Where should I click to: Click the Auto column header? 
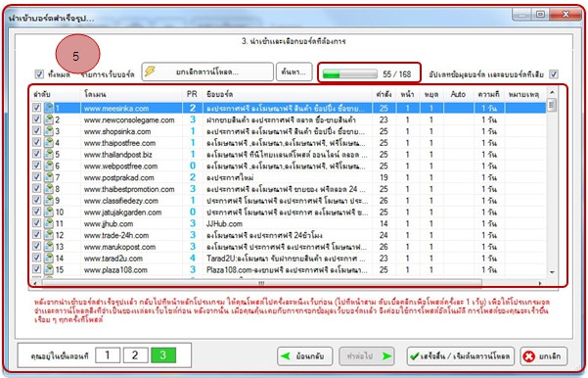click(458, 94)
